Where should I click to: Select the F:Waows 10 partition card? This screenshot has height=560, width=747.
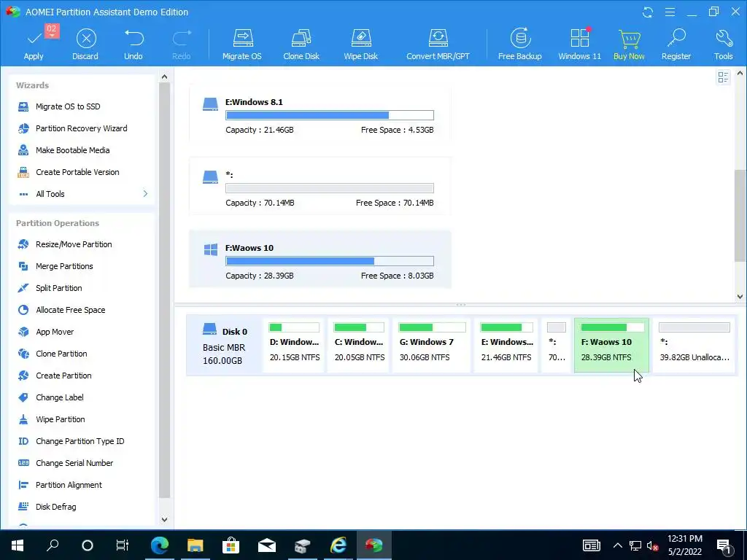(320, 259)
